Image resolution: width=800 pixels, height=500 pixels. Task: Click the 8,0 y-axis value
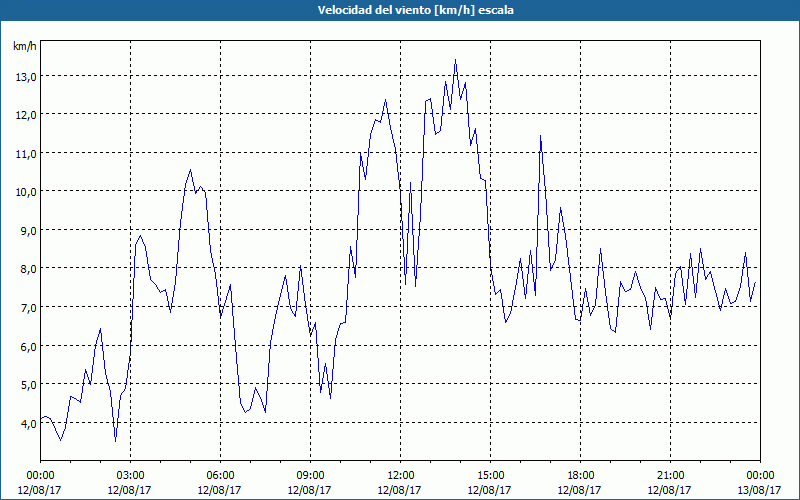(28, 269)
